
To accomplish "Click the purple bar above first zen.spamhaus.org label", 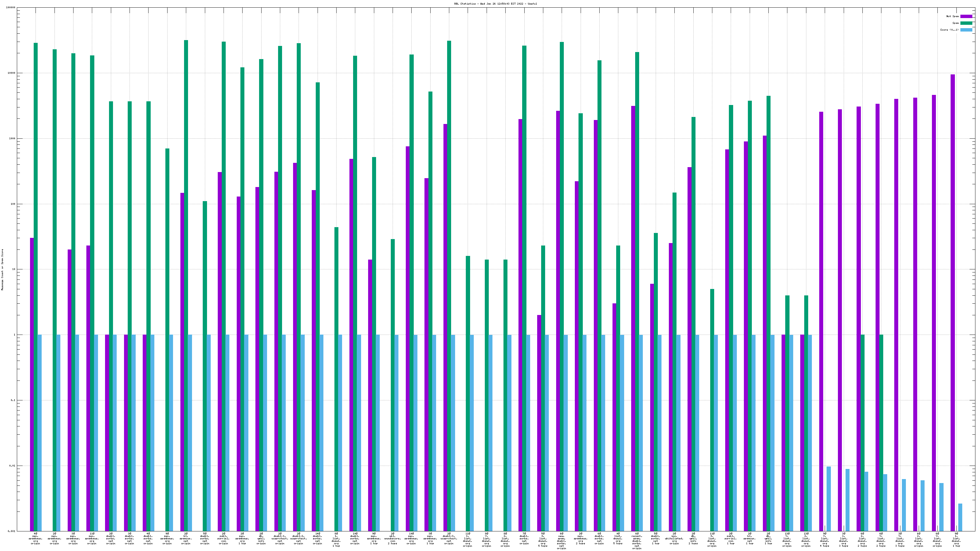I will coord(32,380).
